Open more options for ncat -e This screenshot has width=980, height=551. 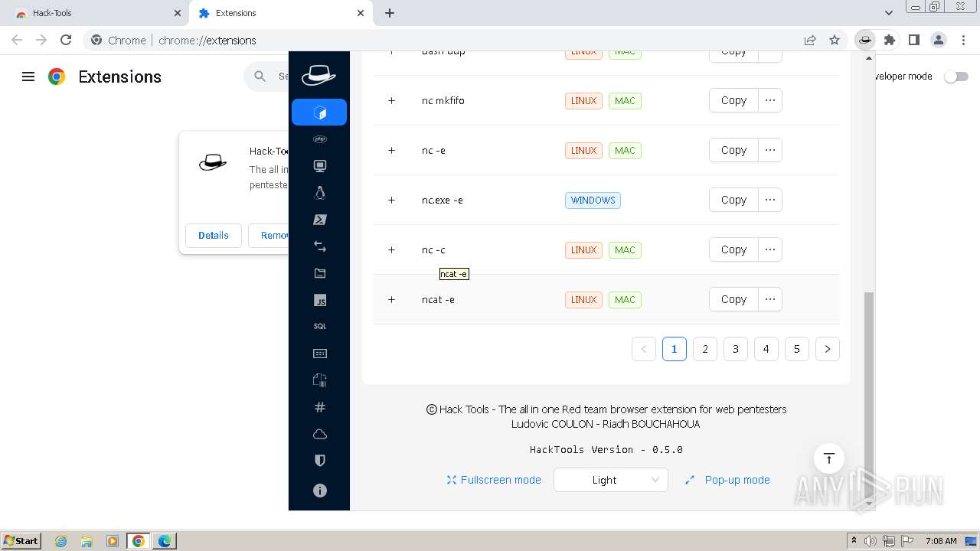click(770, 299)
